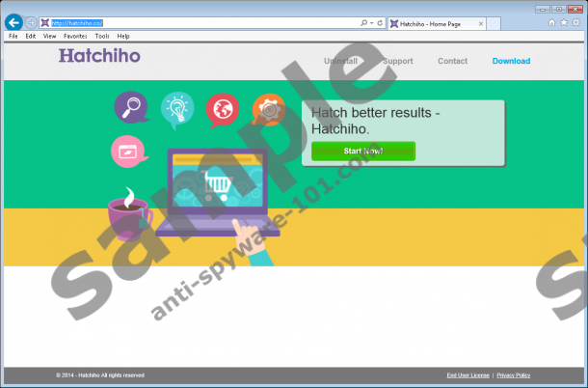Click the magnifying glass bubble icon
Screen dimensions: 588x388
[130, 108]
